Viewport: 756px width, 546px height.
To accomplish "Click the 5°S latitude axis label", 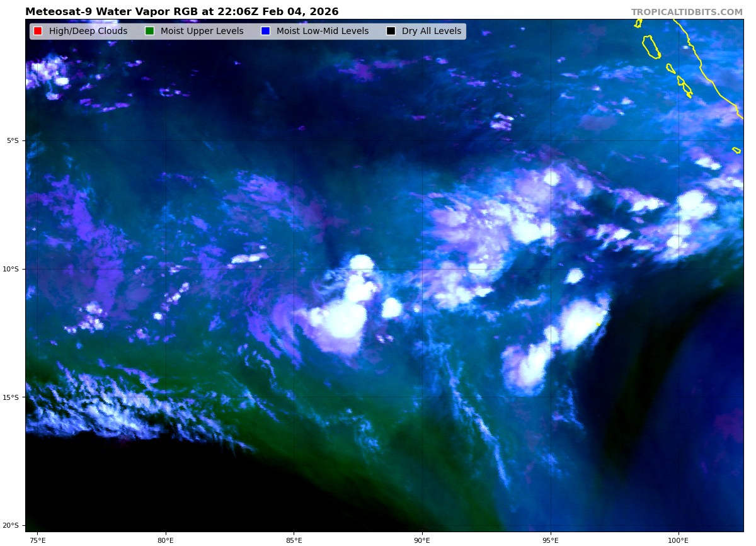I will [13, 140].
